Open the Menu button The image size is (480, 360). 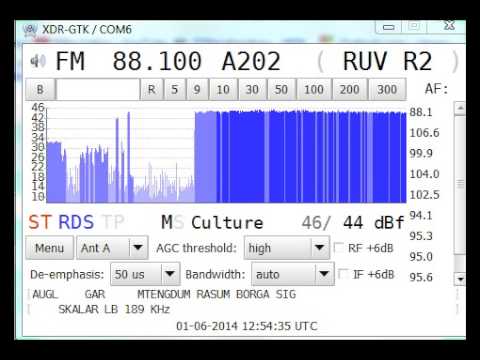click(49, 248)
